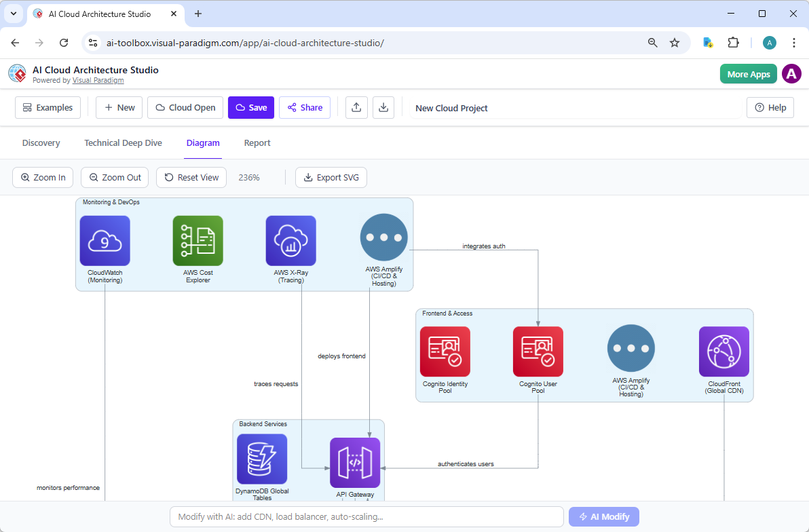Click the upload project icon
The width and height of the screenshot is (809, 532).
pos(356,107)
